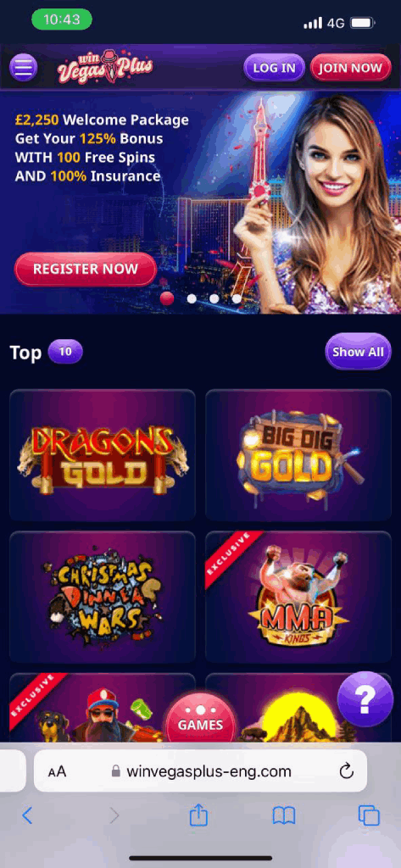The image size is (401, 868).
Task: Open the Safari share icon
Action: click(x=198, y=815)
